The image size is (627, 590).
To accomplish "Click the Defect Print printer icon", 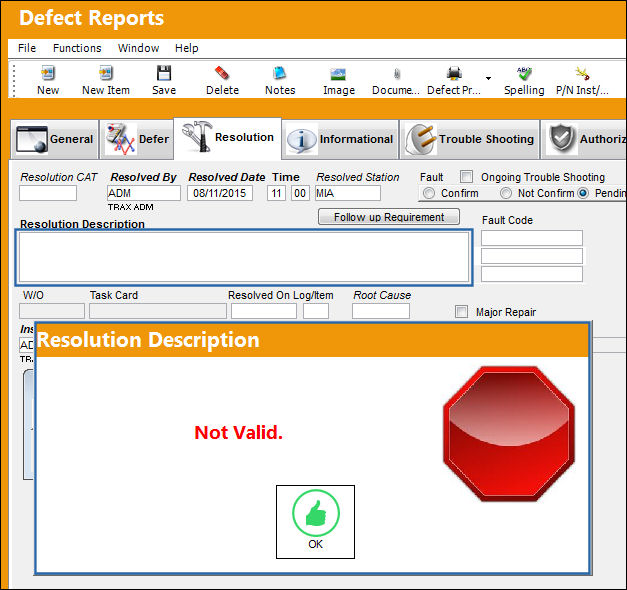I will click(454, 73).
